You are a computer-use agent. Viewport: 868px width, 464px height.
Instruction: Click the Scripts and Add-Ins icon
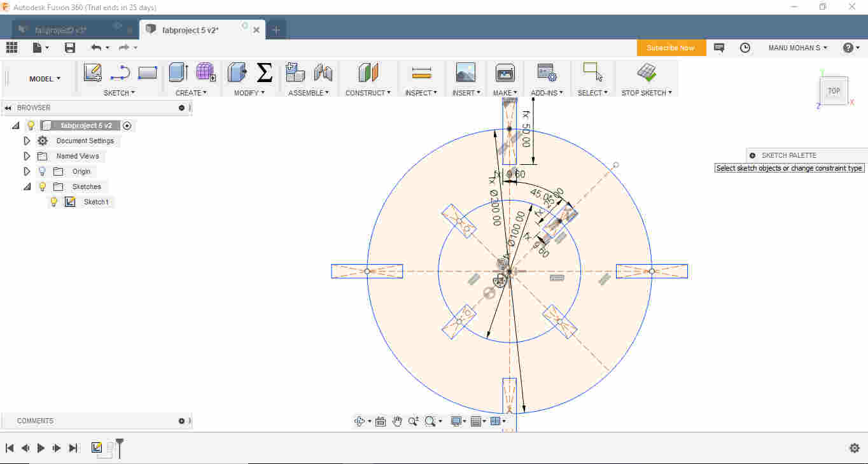click(x=547, y=73)
